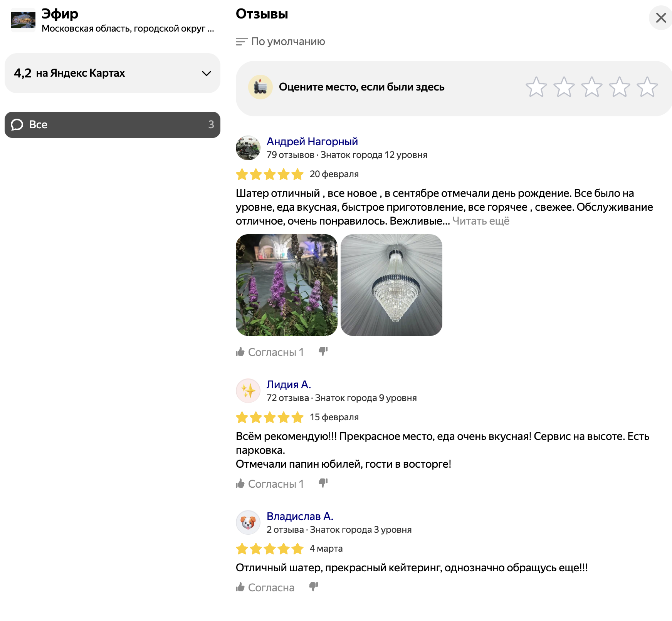Click the sort lines icon
672x621 pixels.
pos(242,42)
